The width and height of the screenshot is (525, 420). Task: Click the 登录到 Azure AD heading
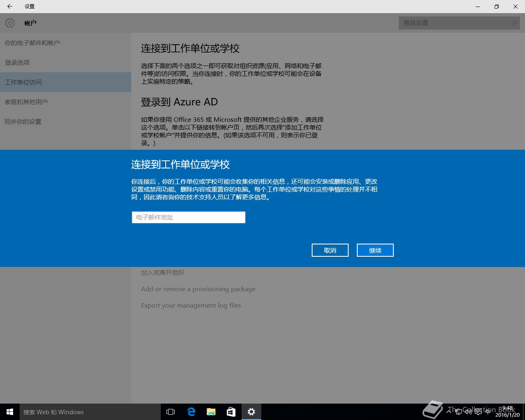(x=179, y=102)
